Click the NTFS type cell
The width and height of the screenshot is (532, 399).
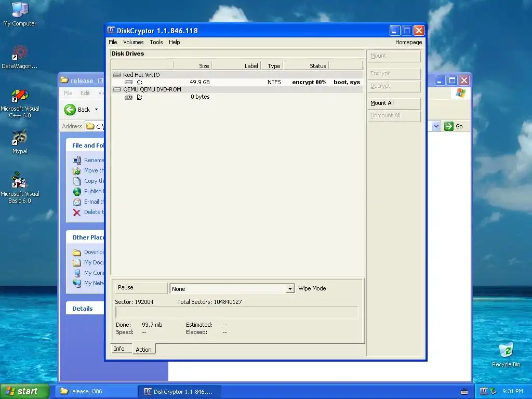click(x=274, y=82)
